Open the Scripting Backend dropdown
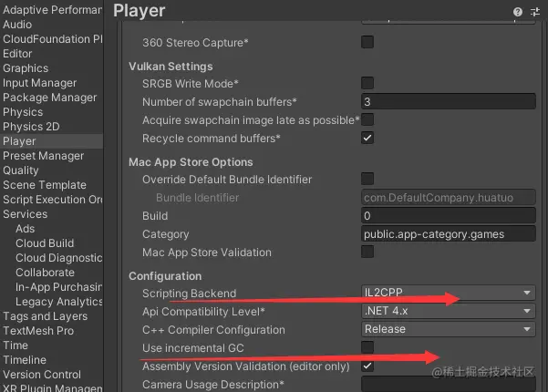The height and width of the screenshot is (392, 548). point(448,293)
